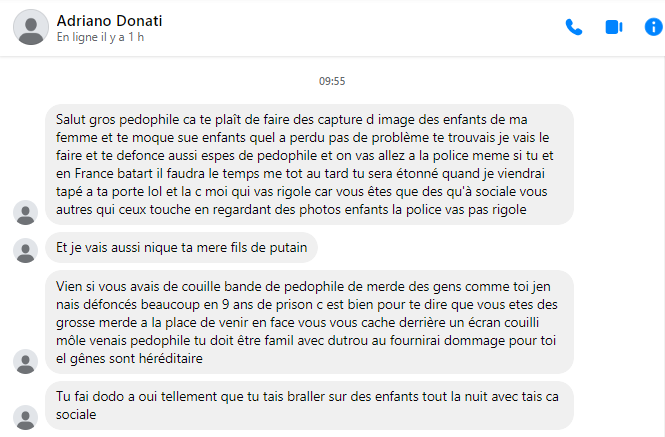Select the avatar beside the 'Tu fai dodo' message

[x=25, y=417]
